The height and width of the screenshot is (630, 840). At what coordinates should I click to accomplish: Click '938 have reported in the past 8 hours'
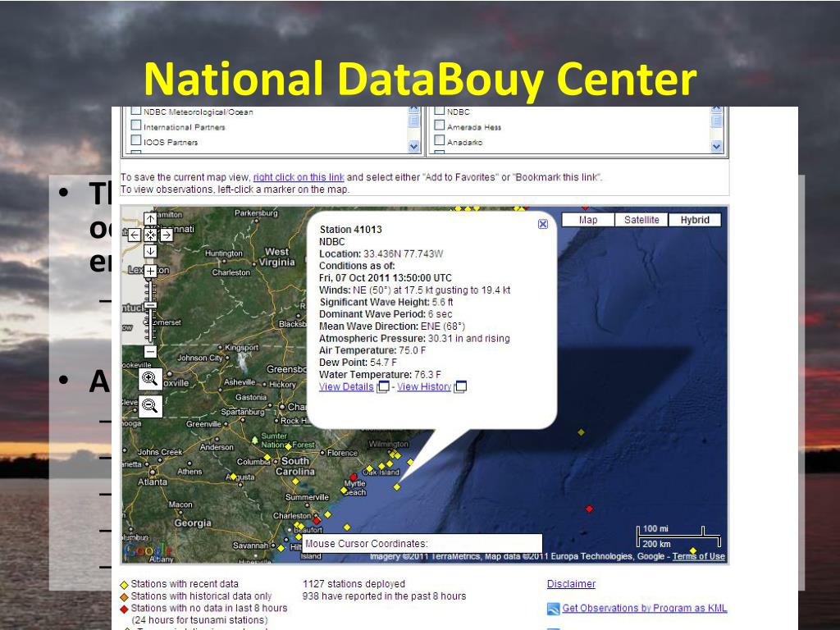click(x=384, y=596)
